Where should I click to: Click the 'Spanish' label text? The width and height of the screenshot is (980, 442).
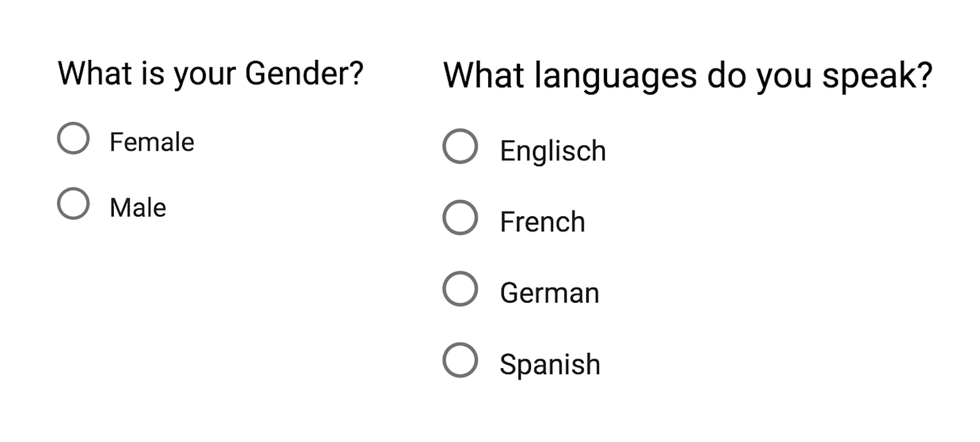pyautogui.click(x=549, y=364)
